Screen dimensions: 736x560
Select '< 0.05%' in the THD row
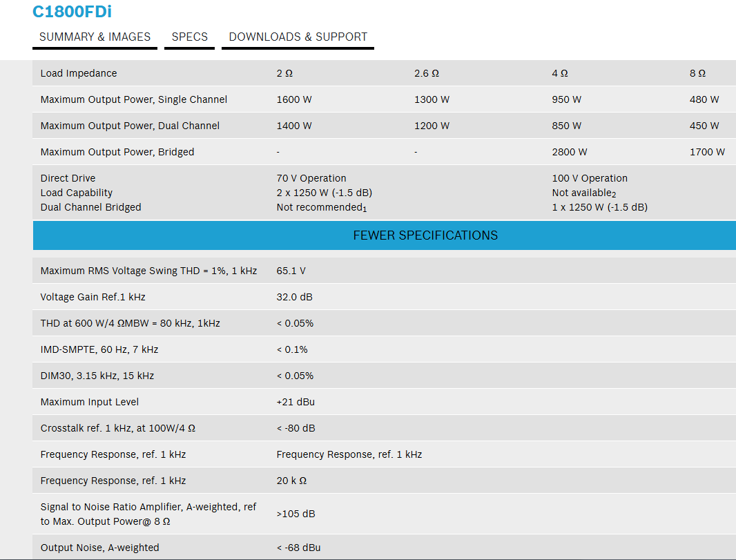(295, 323)
